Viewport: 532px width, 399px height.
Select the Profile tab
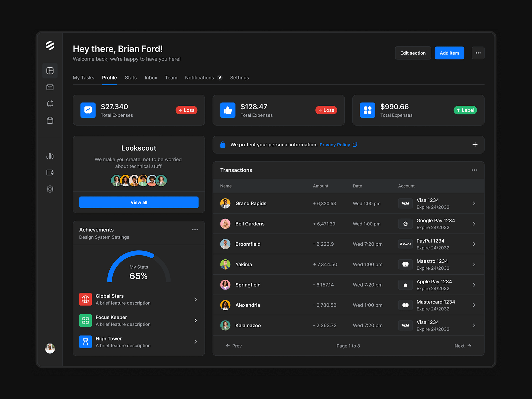[x=109, y=77]
